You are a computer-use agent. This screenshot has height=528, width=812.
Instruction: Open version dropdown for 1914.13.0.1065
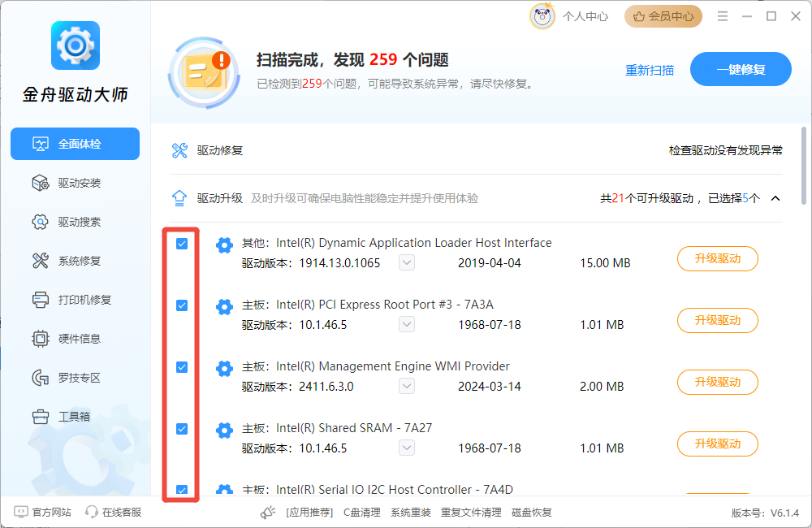click(407, 262)
